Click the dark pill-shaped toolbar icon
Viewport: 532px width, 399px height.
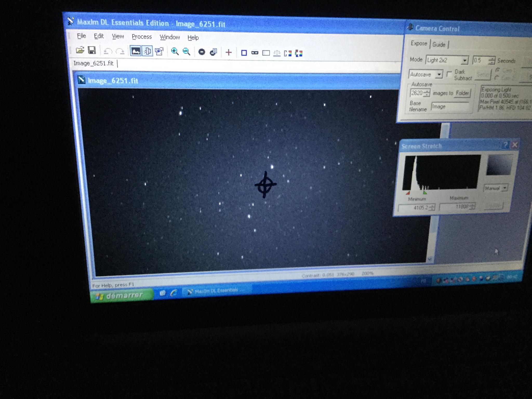click(255, 53)
